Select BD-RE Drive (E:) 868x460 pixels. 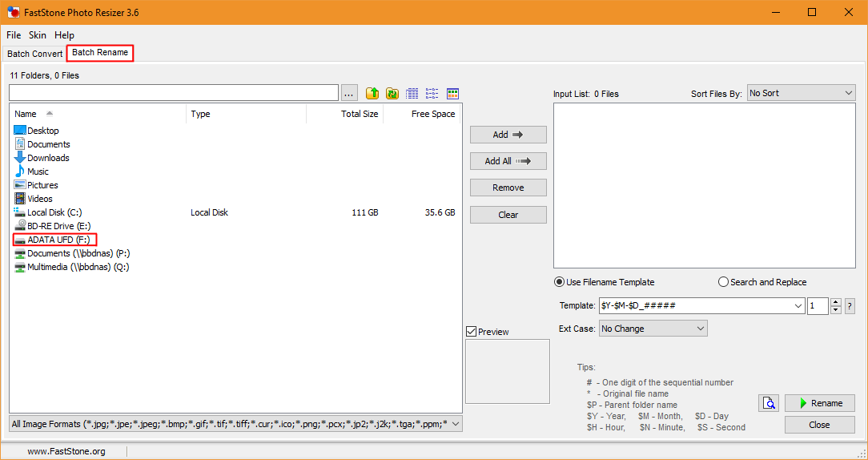click(52, 226)
